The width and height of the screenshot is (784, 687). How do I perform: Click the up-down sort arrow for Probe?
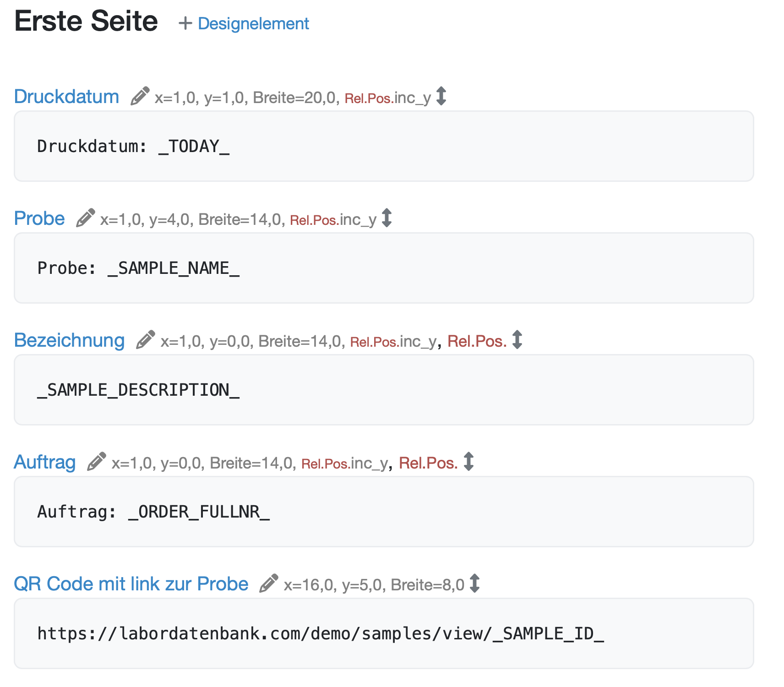[387, 218]
